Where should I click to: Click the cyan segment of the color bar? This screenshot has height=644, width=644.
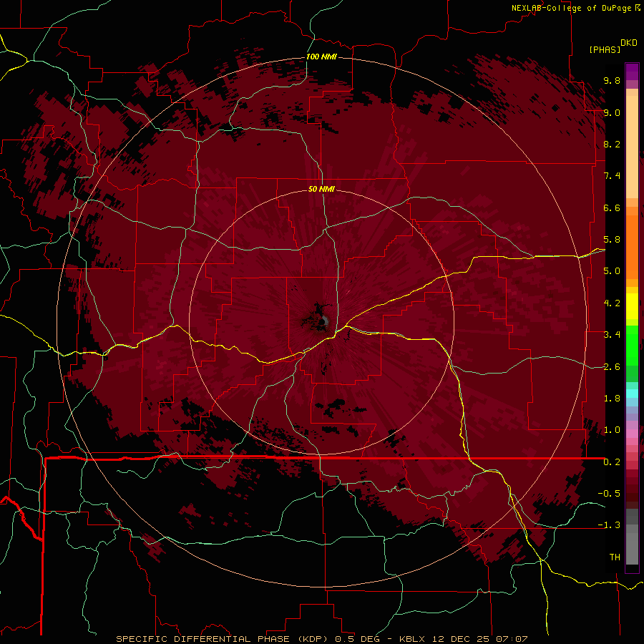[x=632, y=393]
